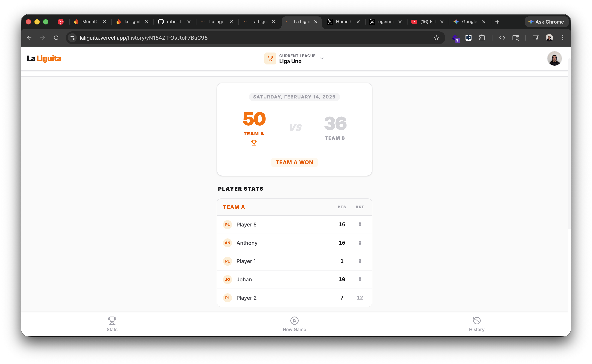
Task: Open user profile picture in app header
Action: pos(554,58)
